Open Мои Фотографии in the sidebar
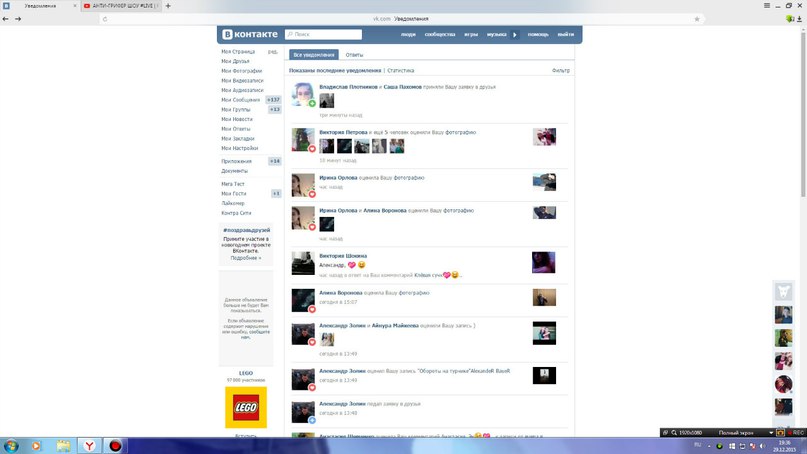This screenshot has height=454, width=807. (x=241, y=71)
